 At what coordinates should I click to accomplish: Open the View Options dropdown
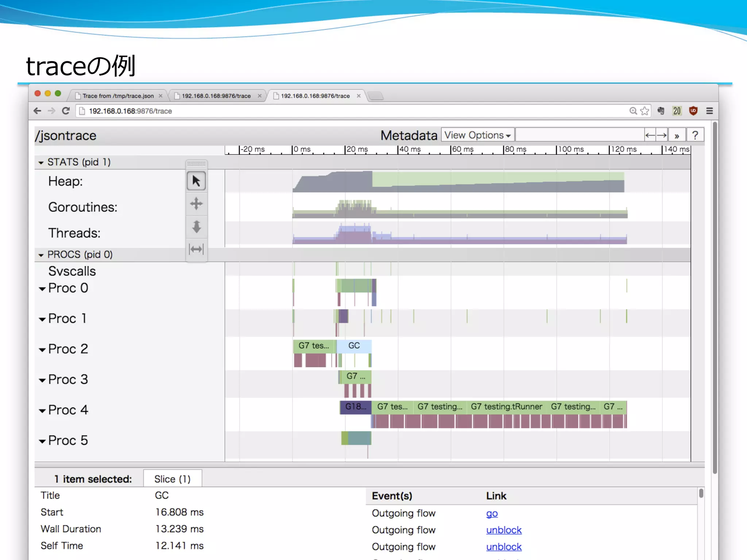477,135
